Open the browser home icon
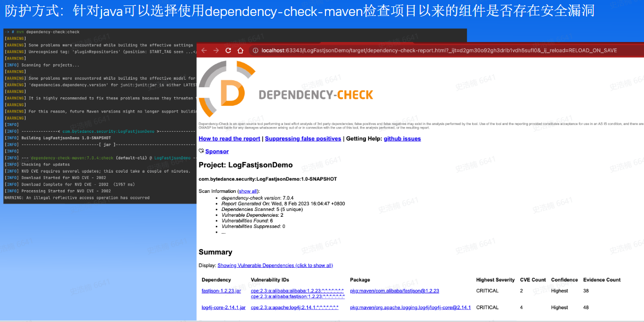This screenshot has height=322, width=644. pyautogui.click(x=240, y=50)
